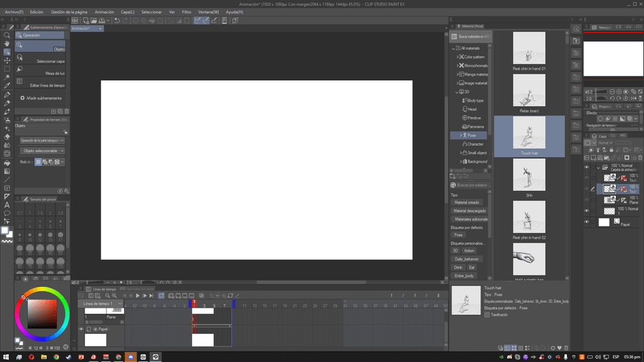Open the Línea de tiempo 1 dropdown
The width and height of the screenshot is (644, 362).
click(x=101, y=304)
